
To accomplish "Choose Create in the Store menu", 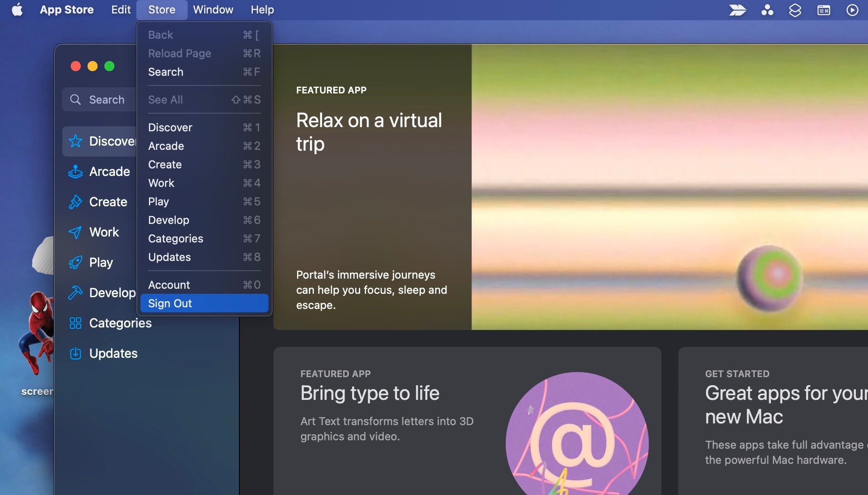I will [204, 165].
